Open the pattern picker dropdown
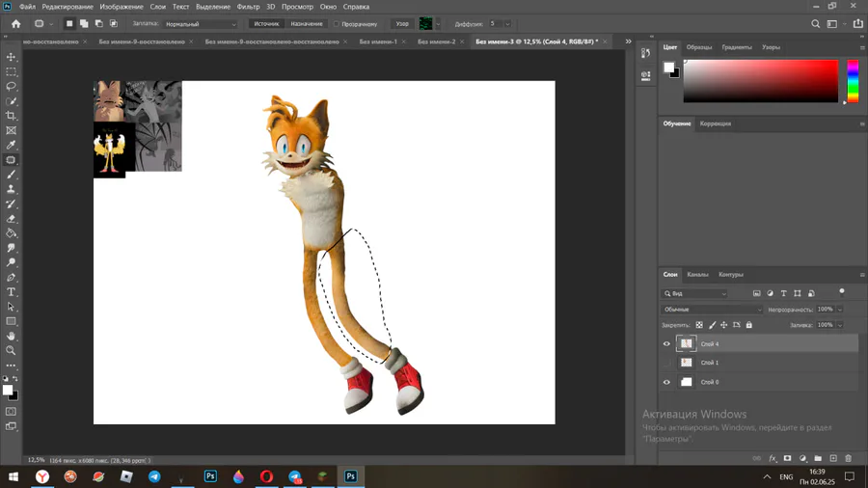868x488 pixels. (x=438, y=24)
